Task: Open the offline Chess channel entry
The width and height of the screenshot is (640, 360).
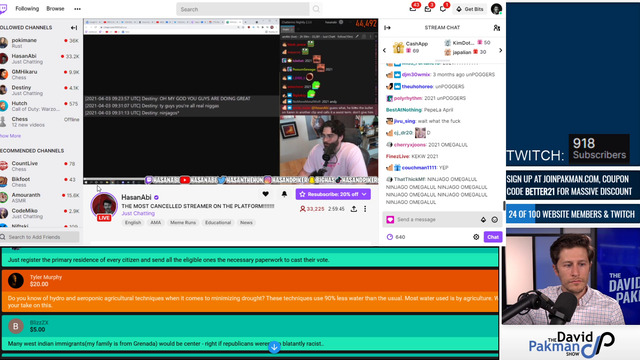Action: [x=40, y=122]
